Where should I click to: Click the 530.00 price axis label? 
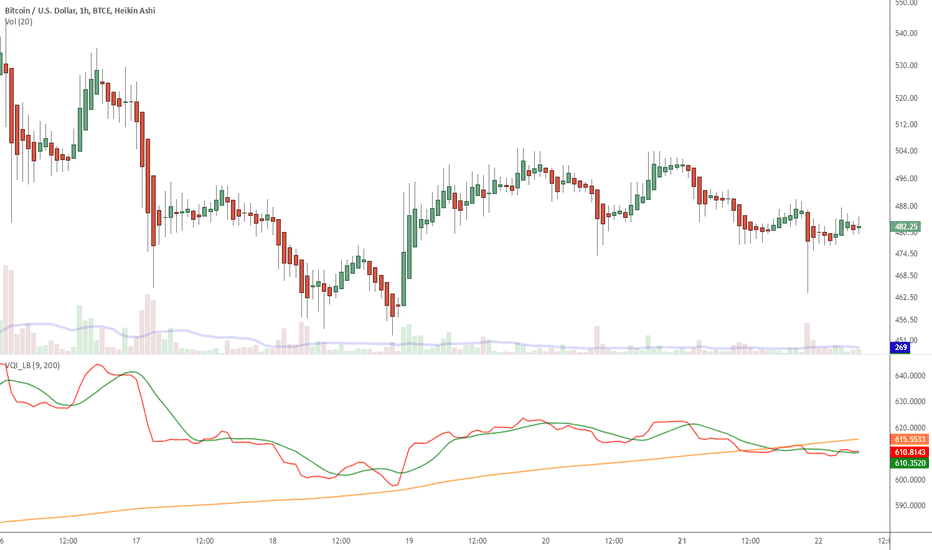pyautogui.click(x=906, y=65)
